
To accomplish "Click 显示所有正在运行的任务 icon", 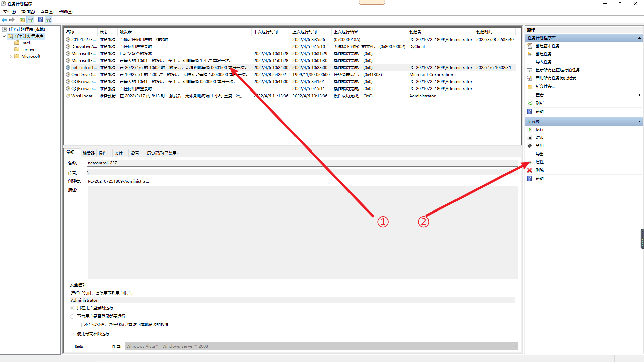I will click(x=530, y=70).
